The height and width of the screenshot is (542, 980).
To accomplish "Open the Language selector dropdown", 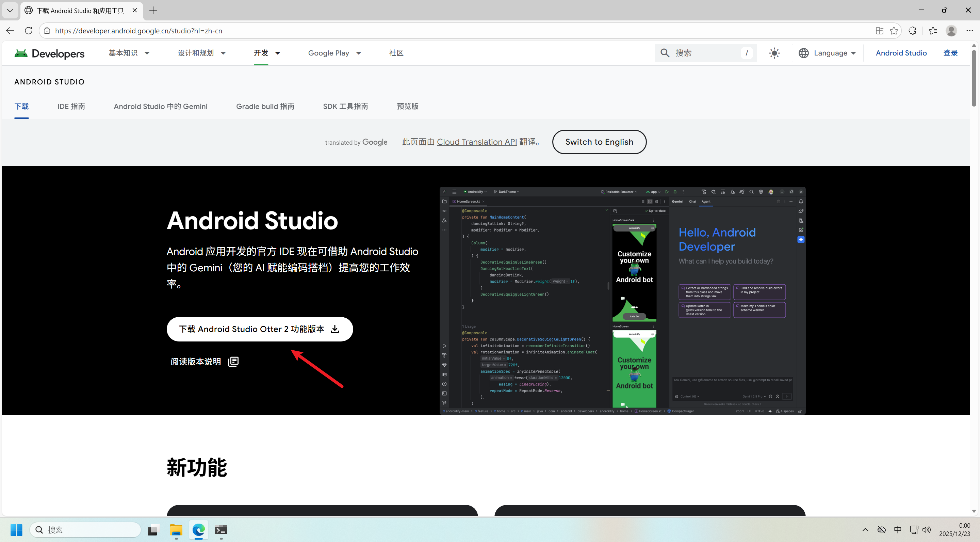I will click(827, 53).
